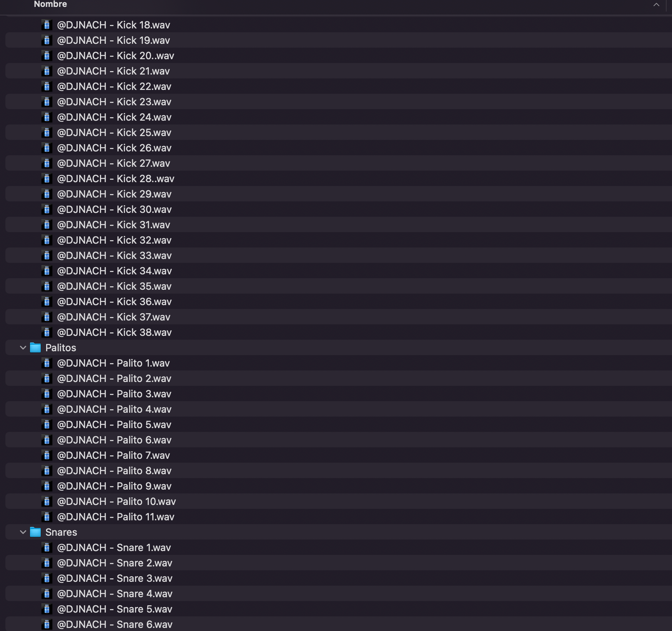The image size is (672, 631).
Task: Select the file Snare 6.wav
Action: point(115,624)
